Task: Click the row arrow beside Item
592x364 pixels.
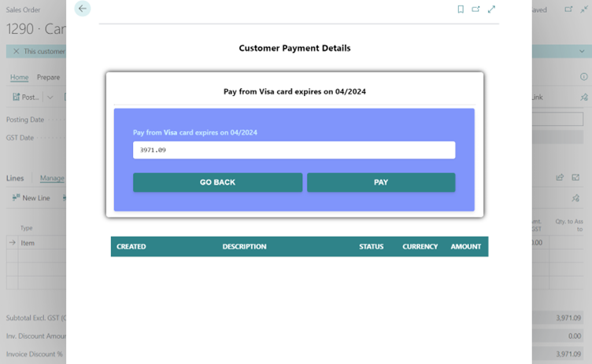Action: tap(12, 243)
